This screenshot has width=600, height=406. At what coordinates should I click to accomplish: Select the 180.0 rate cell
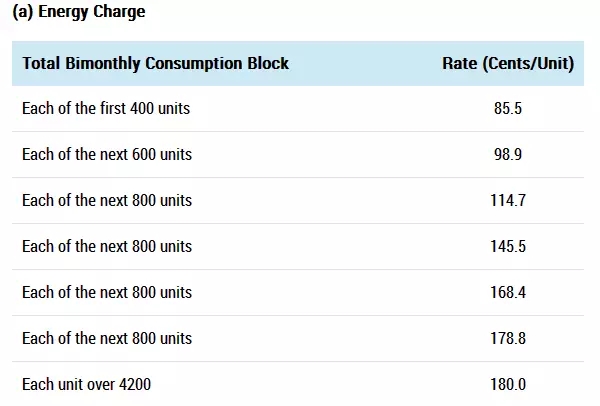click(508, 384)
